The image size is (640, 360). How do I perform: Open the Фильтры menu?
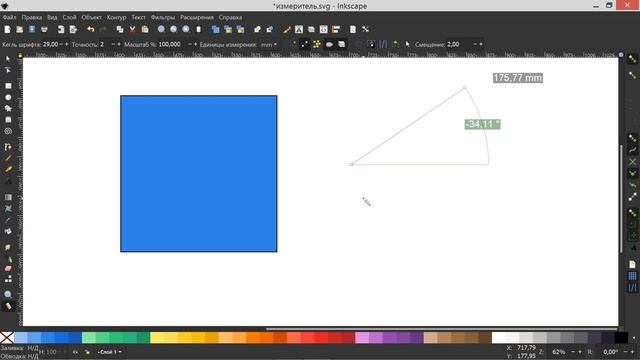pos(162,17)
